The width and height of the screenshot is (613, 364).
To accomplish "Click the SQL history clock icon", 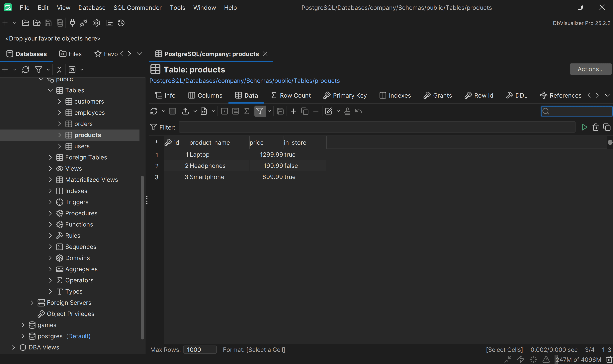I will tap(121, 23).
